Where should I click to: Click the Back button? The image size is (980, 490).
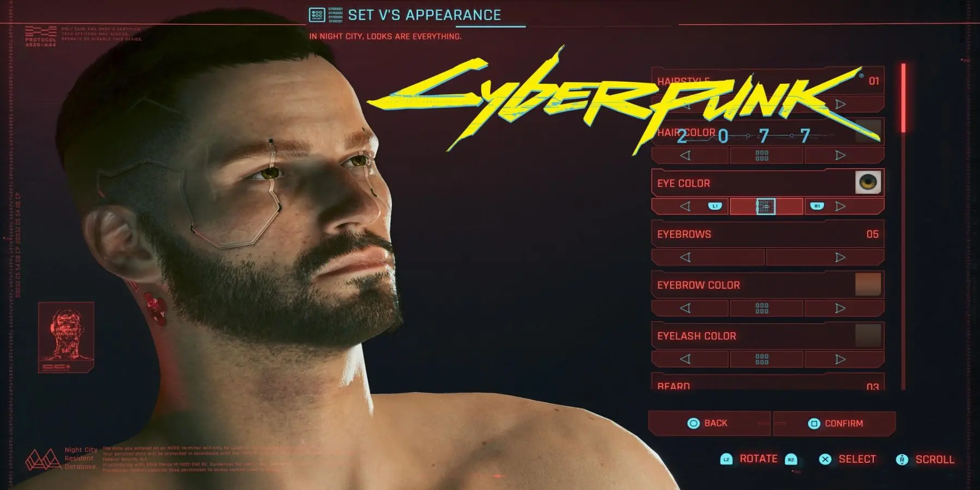pyautogui.click(x=709, y=423)
